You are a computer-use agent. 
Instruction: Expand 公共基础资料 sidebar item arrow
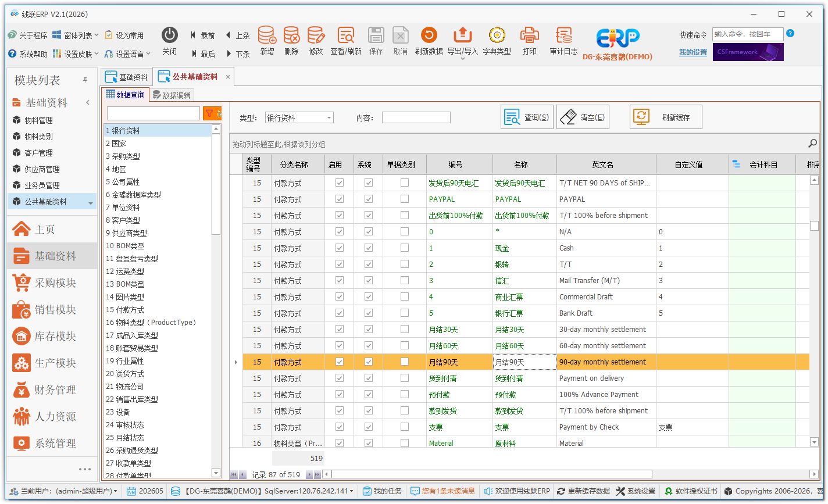point(91,202)
